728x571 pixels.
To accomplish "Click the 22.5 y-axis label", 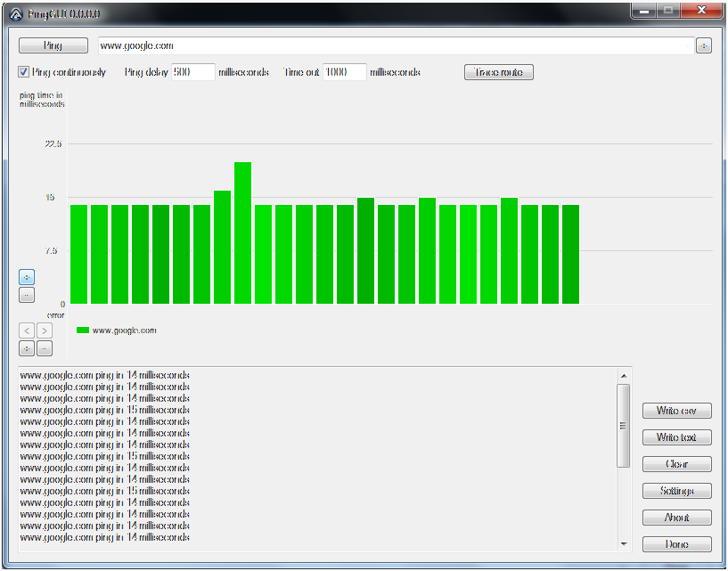I will point(53,144).
